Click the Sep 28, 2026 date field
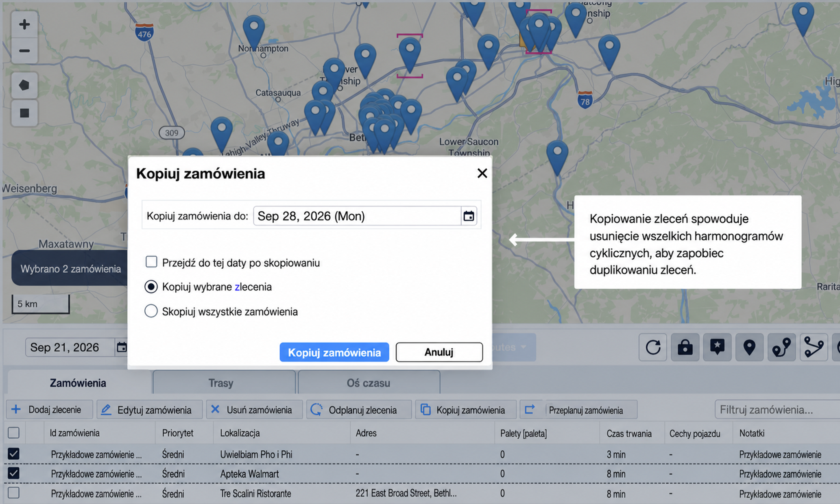Screen dimensions: 840x504 [357, 216]
